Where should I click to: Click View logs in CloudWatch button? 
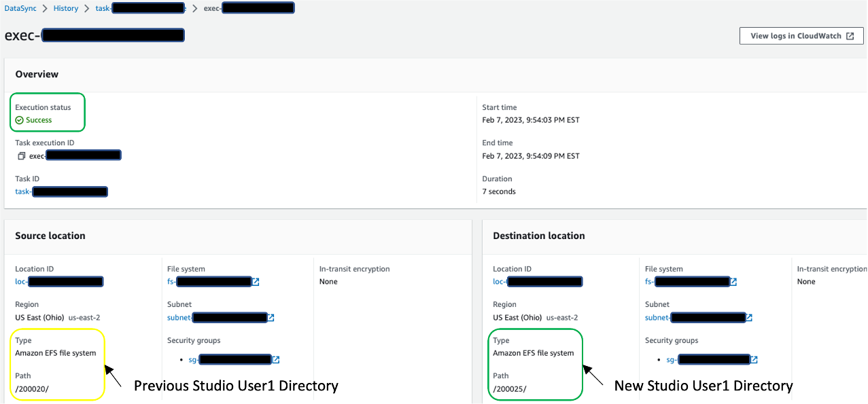click(x=801, y=36)
